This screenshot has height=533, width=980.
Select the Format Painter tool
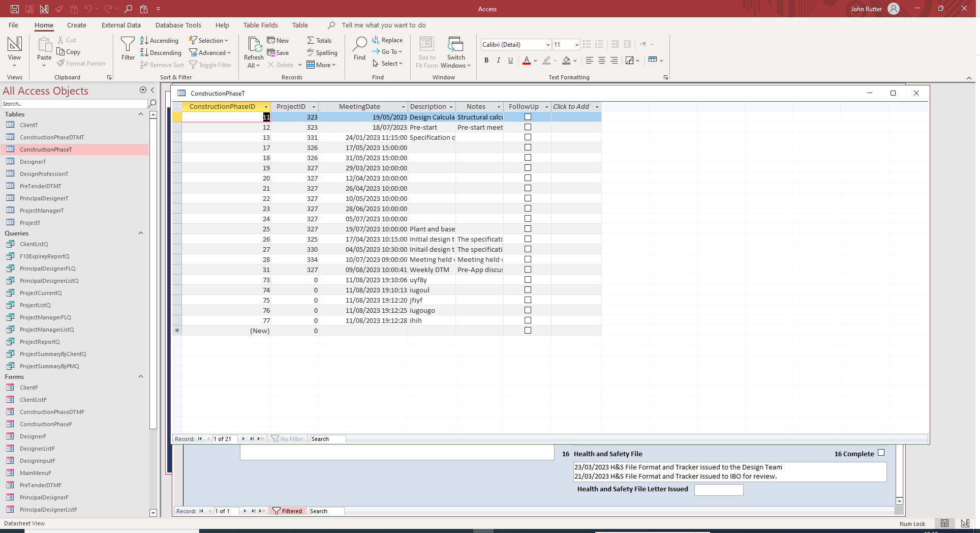[x=81, y=63]
